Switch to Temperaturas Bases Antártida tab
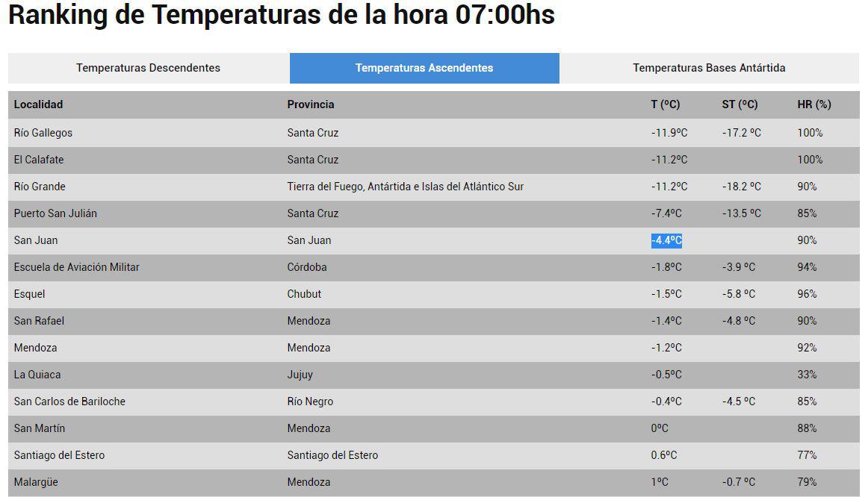Viewport: 868px width, 497px height. tap(709, 68)
